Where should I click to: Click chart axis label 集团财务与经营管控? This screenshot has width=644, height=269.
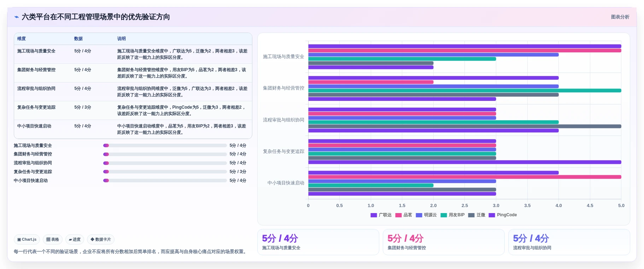(283, 88)
